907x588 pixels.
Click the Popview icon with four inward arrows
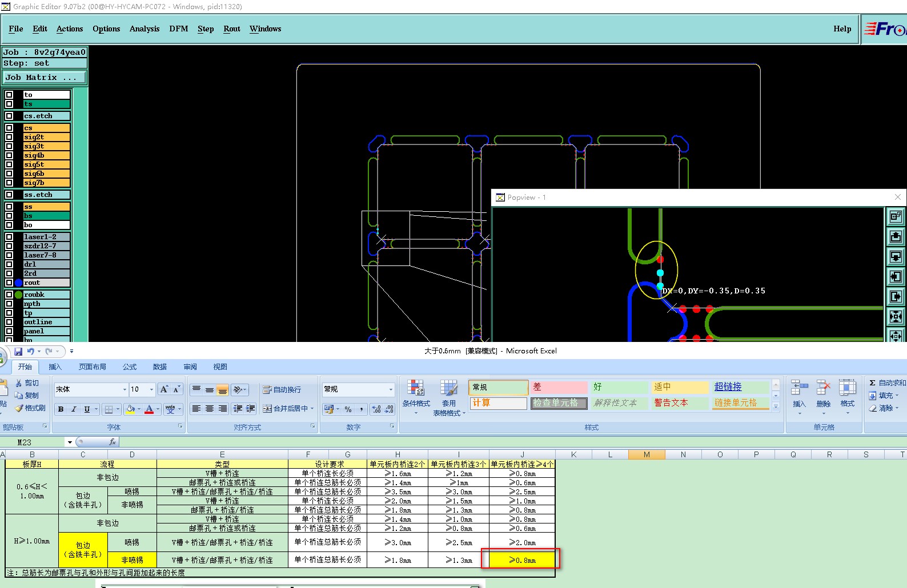(896, 316)
